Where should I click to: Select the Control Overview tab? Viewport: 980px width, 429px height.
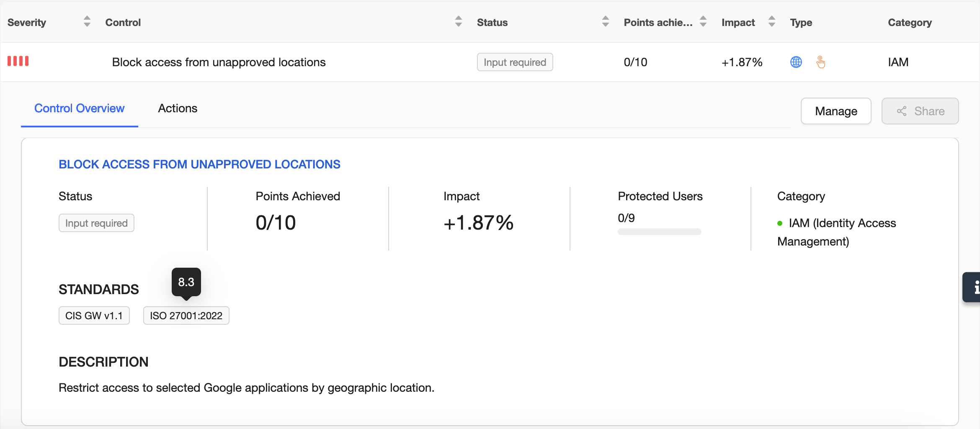(80, 109)
